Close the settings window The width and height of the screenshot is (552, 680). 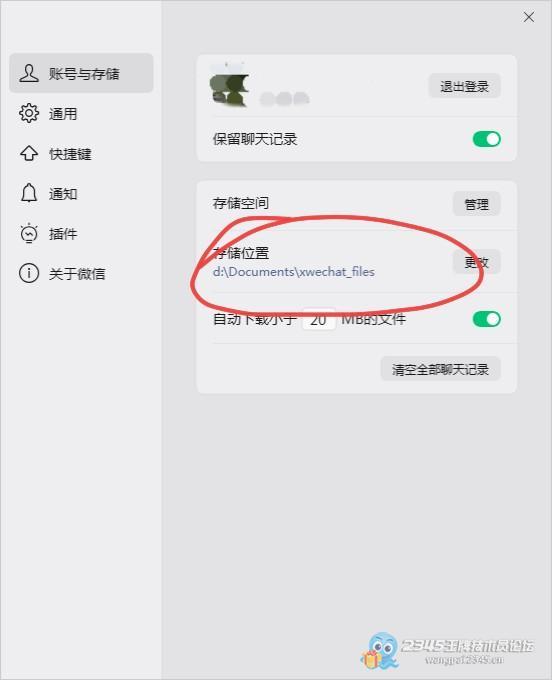click(529, 17)
